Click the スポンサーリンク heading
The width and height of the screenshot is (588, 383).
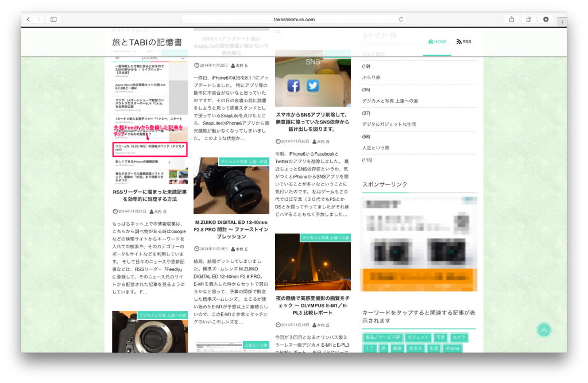pyautogui.click(x=385, y=184)
